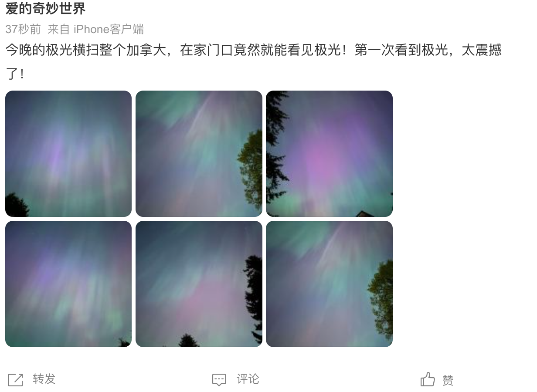
Task: Open top-row photo with green leafy tree
Action: pos(199,154)
